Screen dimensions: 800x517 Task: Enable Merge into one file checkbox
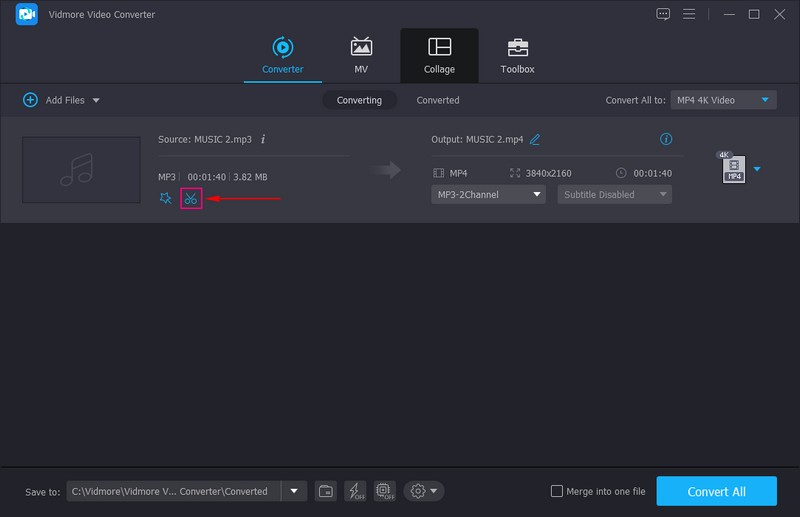coord(557,491)
